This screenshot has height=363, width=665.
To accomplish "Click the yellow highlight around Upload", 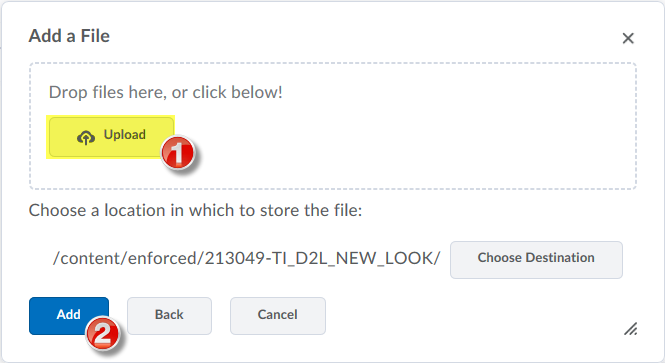I will (x=110, y=137).
